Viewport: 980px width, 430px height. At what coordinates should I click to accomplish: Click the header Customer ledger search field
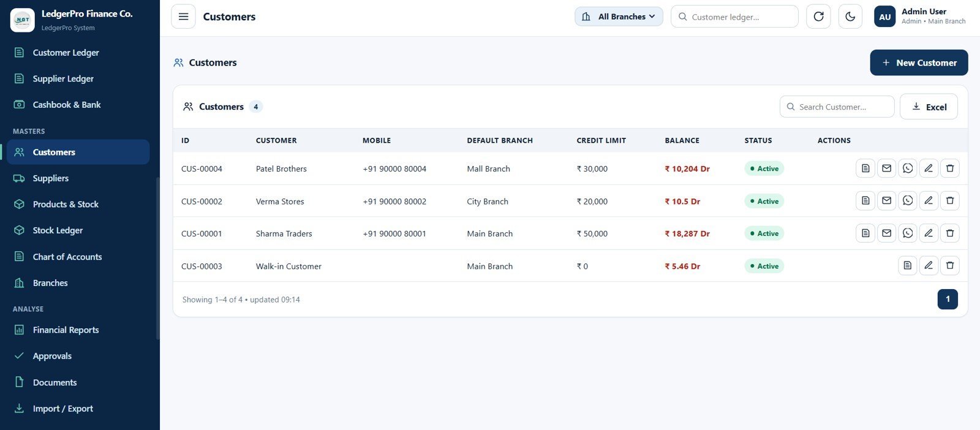pos(734,17)
